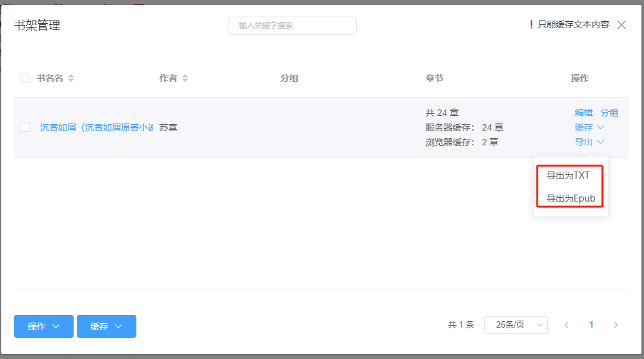Go to previous page arrow
Image resolution: width=644 pixels, height=359 pixels.
point(566,325)
